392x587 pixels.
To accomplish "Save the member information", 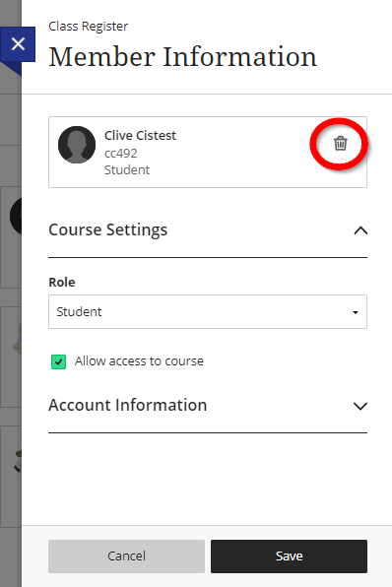I will (289, 555).
